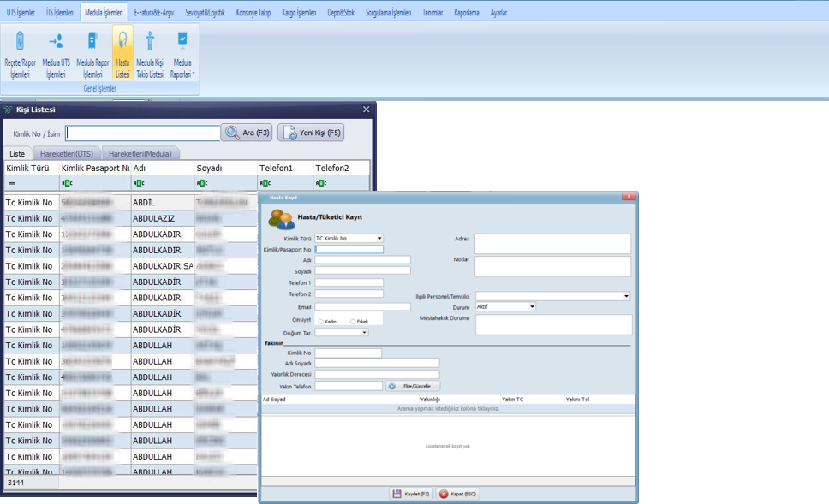Switch to the Hareketleri(UTS) tab
This screenshot has width=829, height=504.
pos(67,154)
